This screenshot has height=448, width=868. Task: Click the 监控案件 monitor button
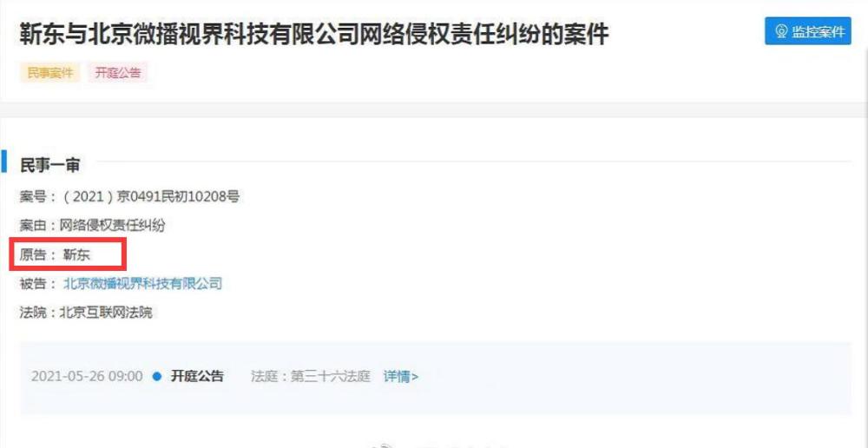coord(807,31)
